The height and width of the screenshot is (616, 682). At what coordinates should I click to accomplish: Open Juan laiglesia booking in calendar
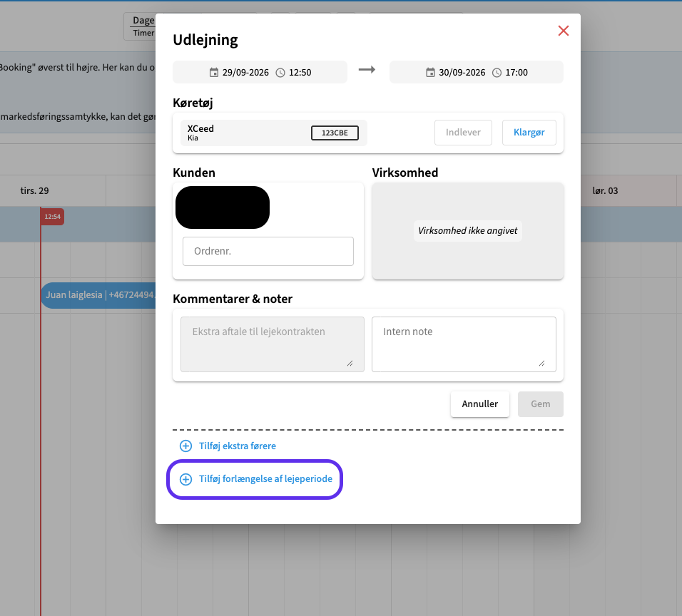click(98, 295)
